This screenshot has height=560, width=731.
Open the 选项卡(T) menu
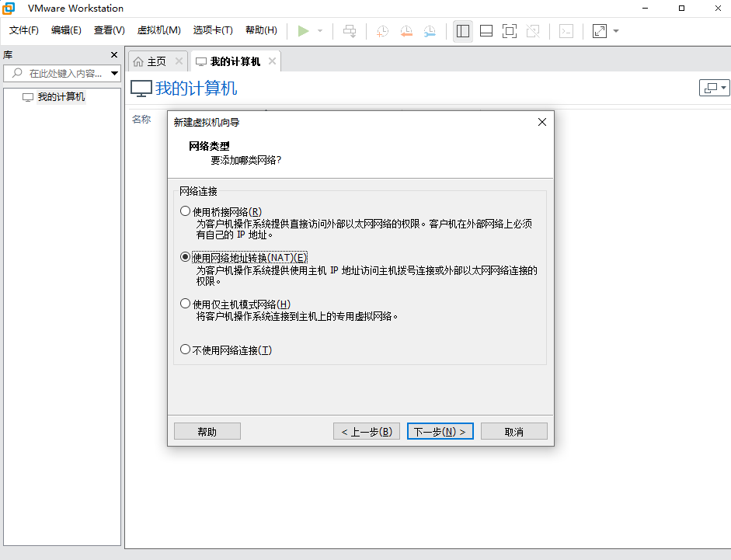point(213,30)
